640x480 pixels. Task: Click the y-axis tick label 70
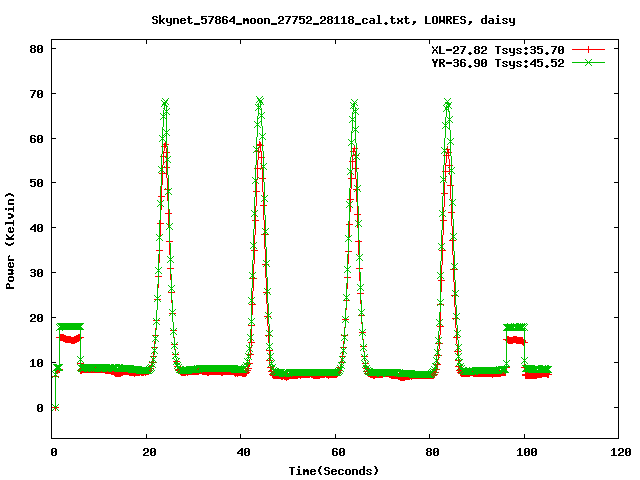coord(37,94)
